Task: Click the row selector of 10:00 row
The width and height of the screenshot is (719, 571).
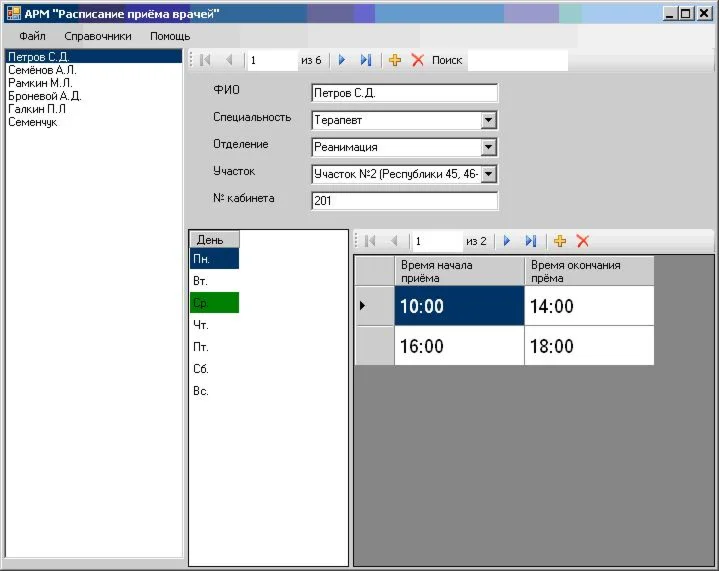Action: [x=375, y=306]
